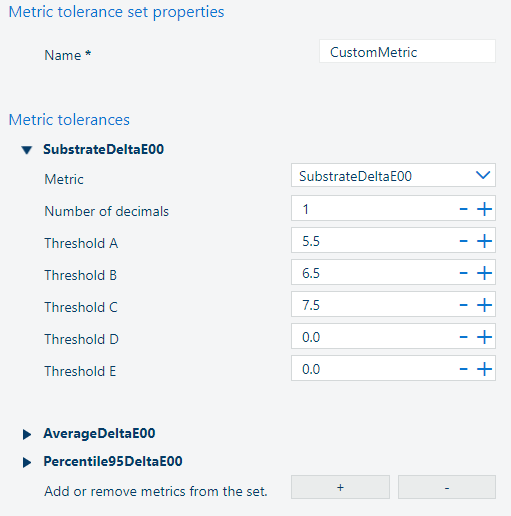Decrease Threshold C value

pos(463,305)
